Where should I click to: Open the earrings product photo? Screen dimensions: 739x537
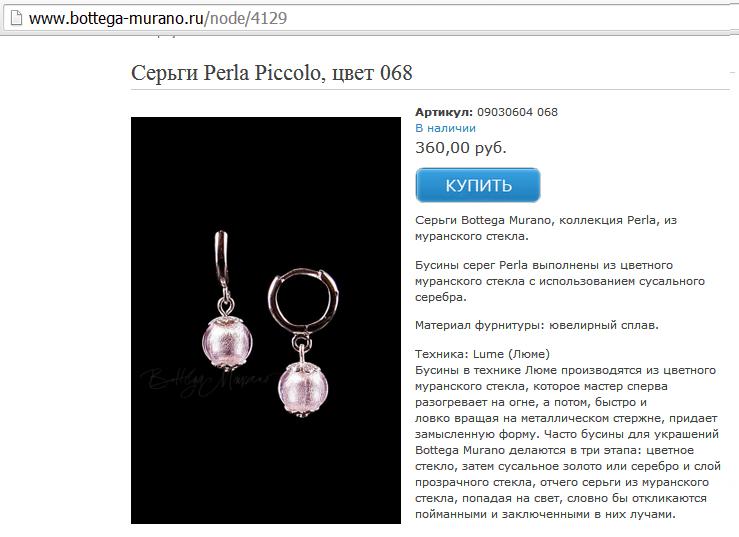pyautogui.click(x=266, y=320)
